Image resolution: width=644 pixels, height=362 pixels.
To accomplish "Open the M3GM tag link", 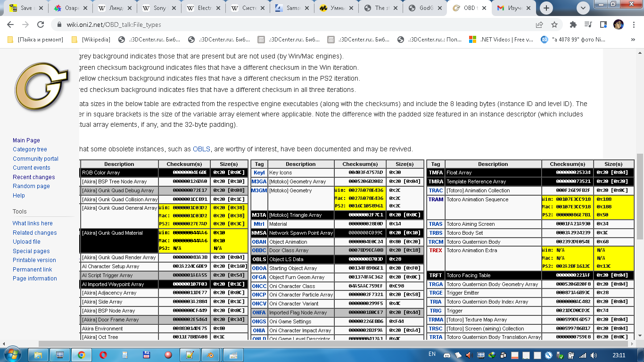I will 259,190.
